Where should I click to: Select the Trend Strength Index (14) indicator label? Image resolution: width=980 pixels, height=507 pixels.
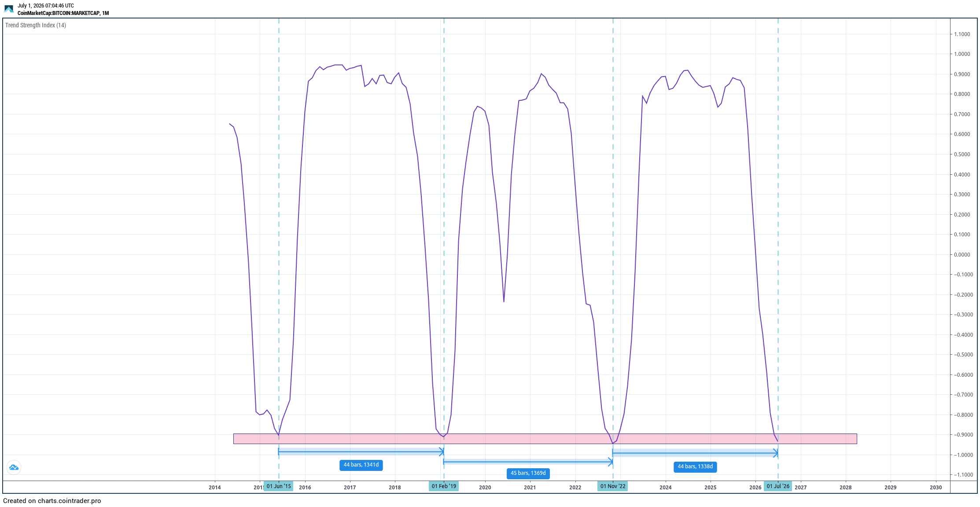36,25
